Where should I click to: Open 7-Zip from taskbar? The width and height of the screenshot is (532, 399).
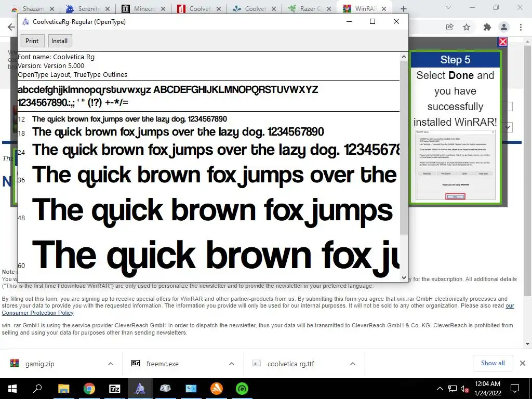pos(115,389)
